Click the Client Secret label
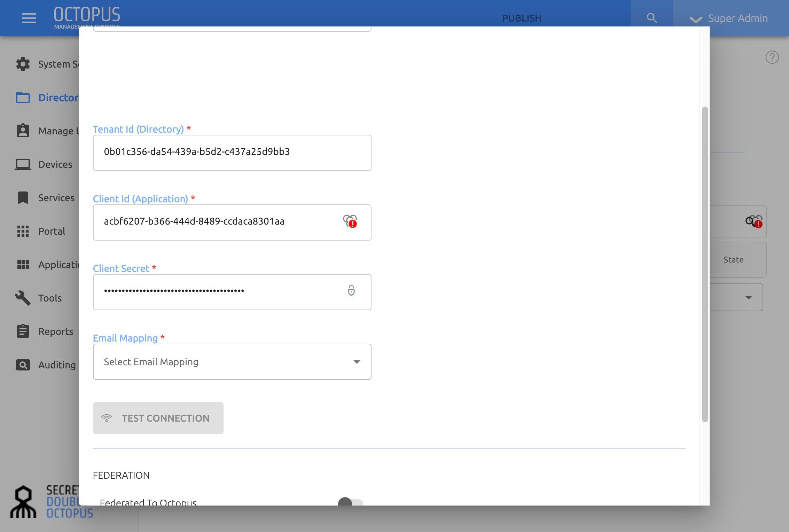This screenshot has width=789, height=532. pyautogui.click(x=121, y=268)
